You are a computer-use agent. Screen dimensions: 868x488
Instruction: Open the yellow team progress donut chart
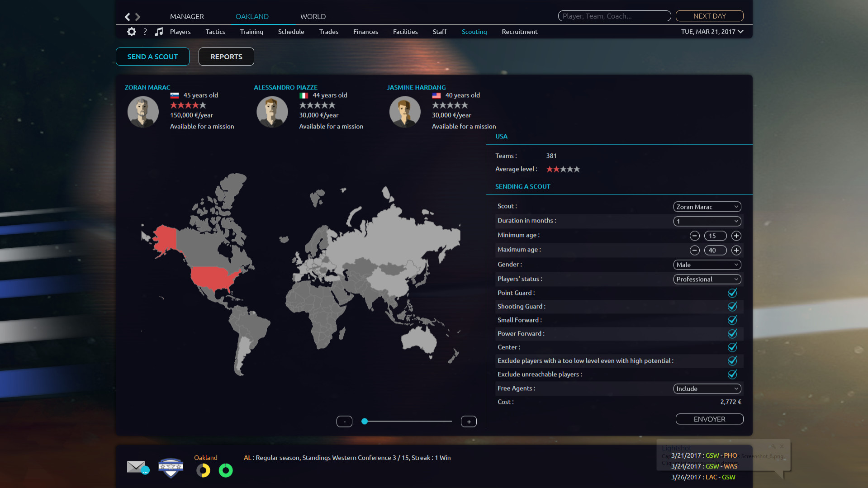(x=203, y=470)
